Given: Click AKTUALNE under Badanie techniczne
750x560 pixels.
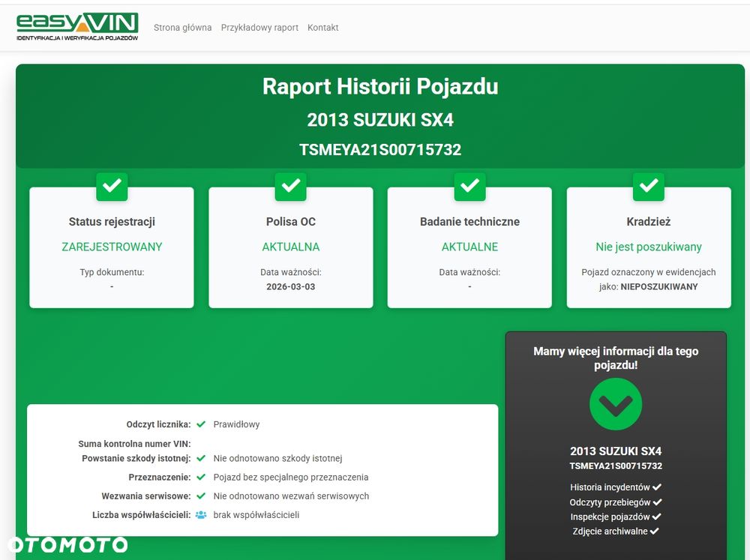Looking at the screenshot, I should (469, 247).
